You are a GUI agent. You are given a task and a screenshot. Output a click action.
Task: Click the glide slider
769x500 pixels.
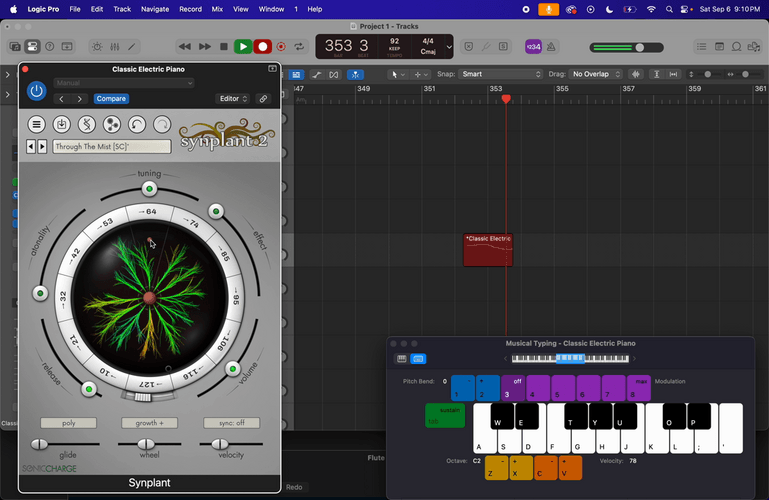pos(40,444)
